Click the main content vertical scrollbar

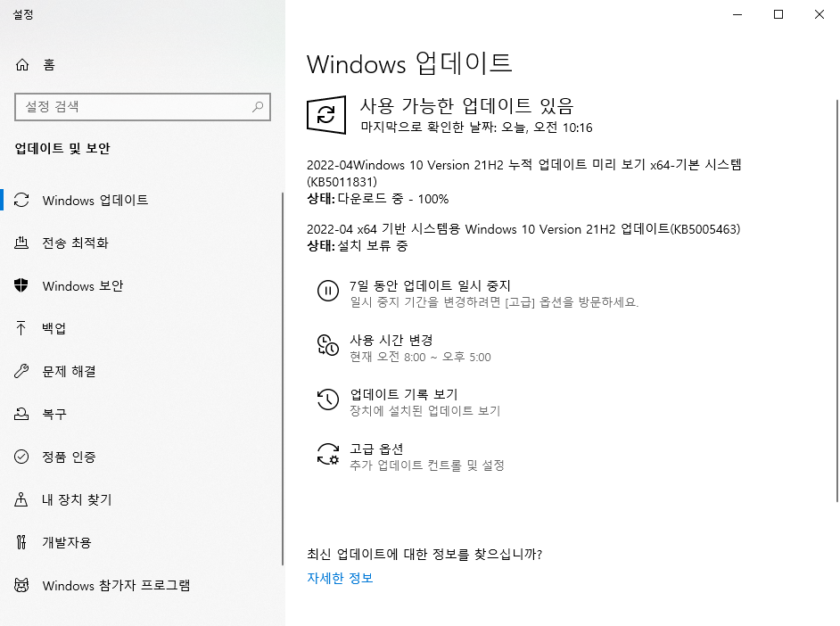click(836, 301)
